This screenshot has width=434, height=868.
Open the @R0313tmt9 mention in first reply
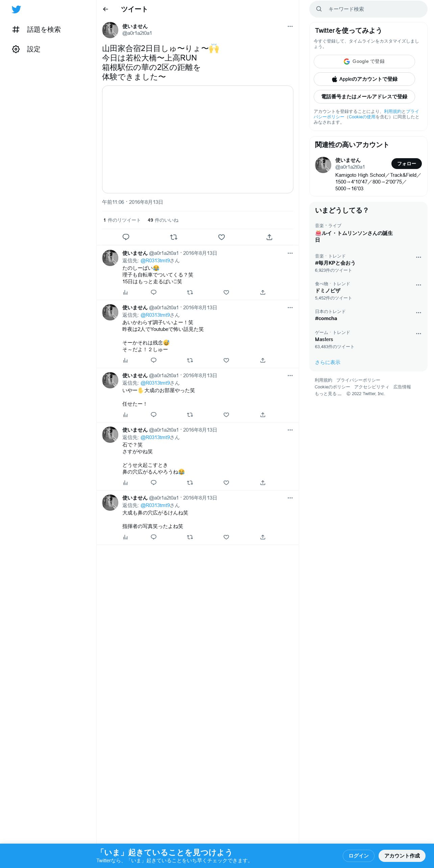[155, 261]
